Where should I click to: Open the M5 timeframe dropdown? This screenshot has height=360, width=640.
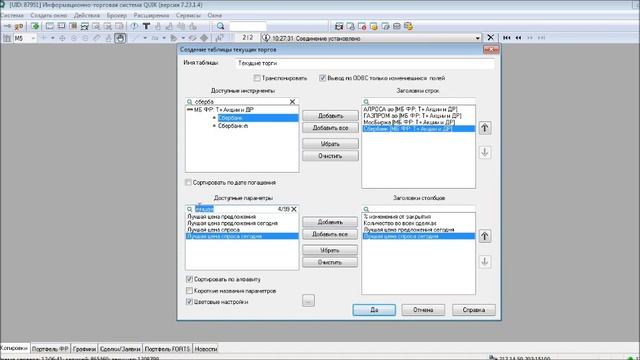(33, 38)
